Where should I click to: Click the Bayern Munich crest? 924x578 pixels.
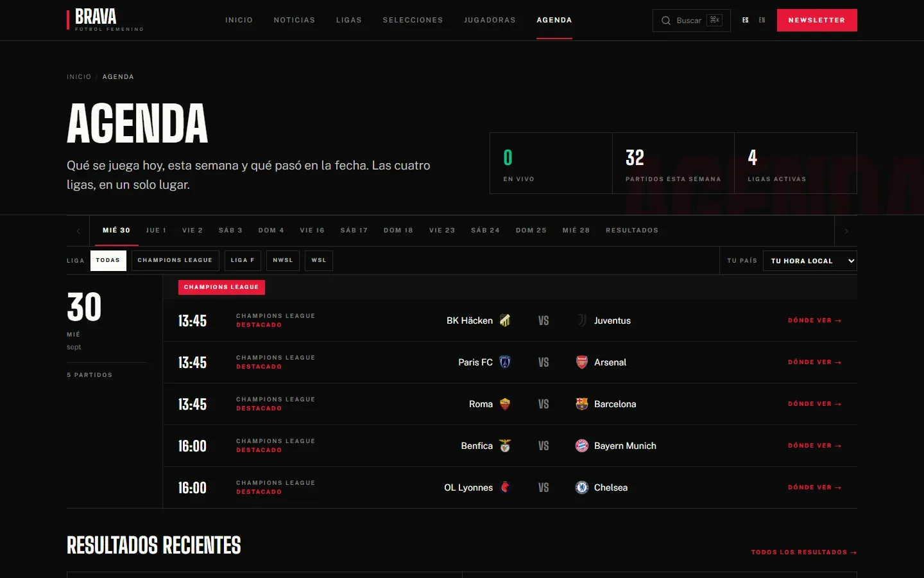coord(582,446)
